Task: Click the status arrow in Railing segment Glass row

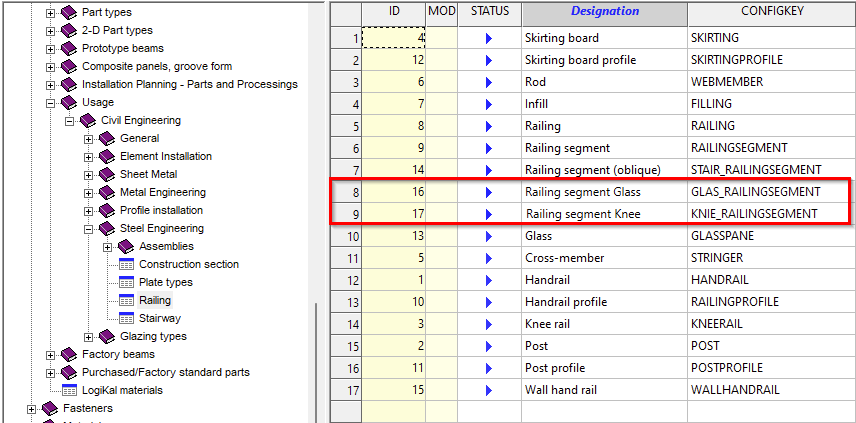Action: click(489, 192)
